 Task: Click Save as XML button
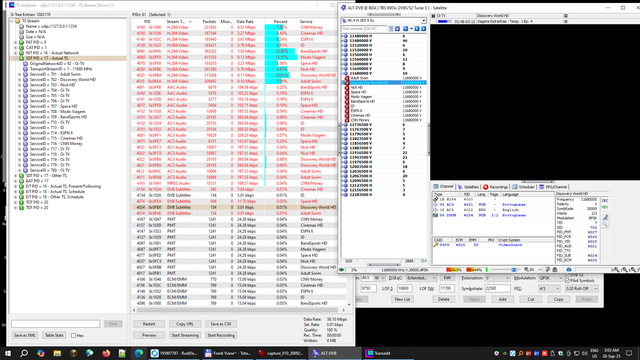click(24, 335)
